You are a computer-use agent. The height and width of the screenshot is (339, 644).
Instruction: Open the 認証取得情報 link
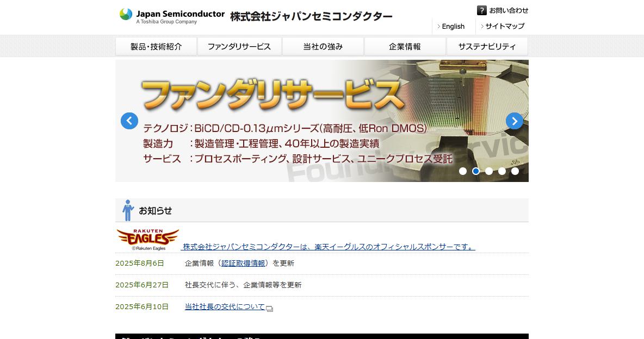point(243,263)
